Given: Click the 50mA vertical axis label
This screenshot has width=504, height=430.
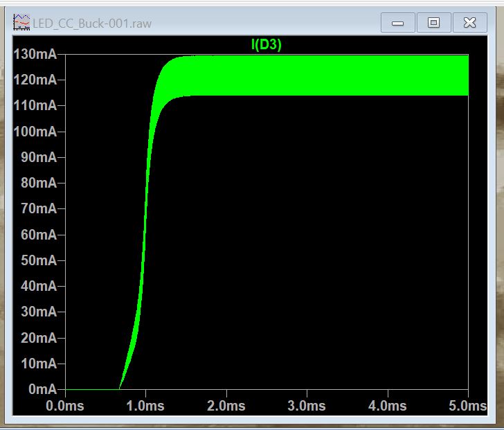Looking at the screenshot, I should click(39, 260).
